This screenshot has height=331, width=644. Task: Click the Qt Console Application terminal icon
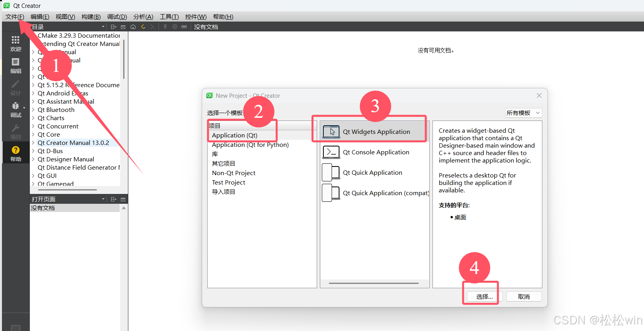[x=331, y=152]
